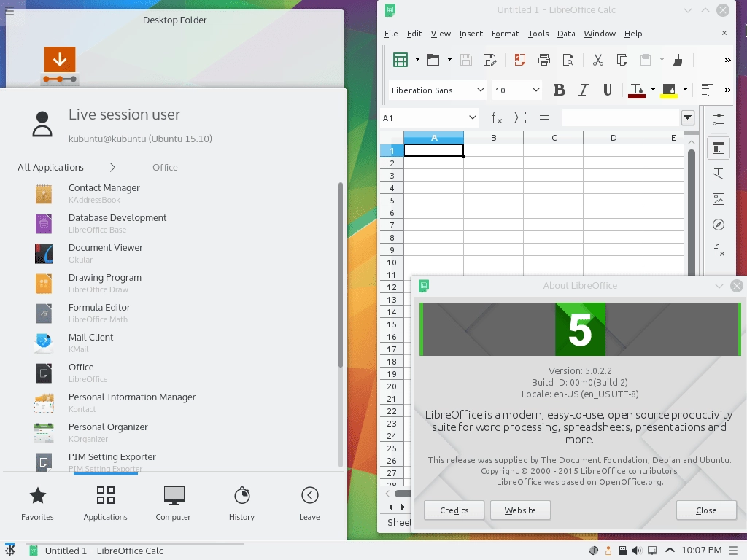The height and width of the screenshot is (560, 747).
Task: Open the Data menu in Calc
Action: point(566,34)
